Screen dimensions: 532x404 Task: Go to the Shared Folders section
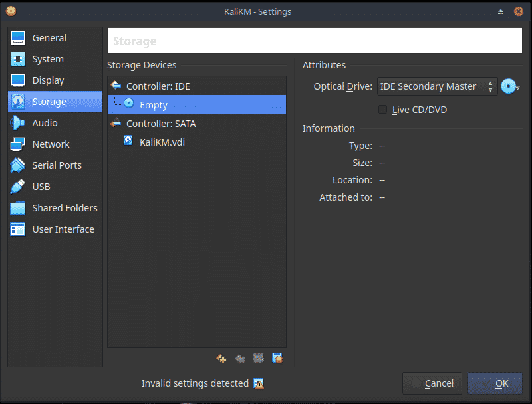pyautogui.click(x=65, y=208)
